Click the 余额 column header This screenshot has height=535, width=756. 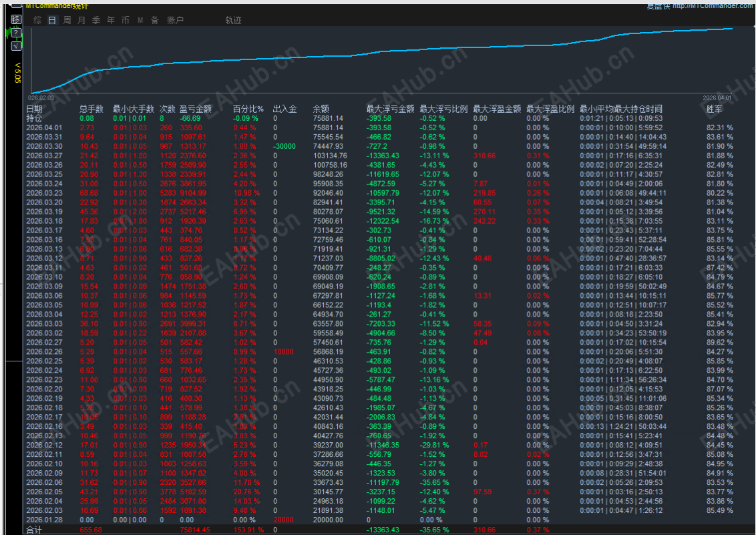321,109
